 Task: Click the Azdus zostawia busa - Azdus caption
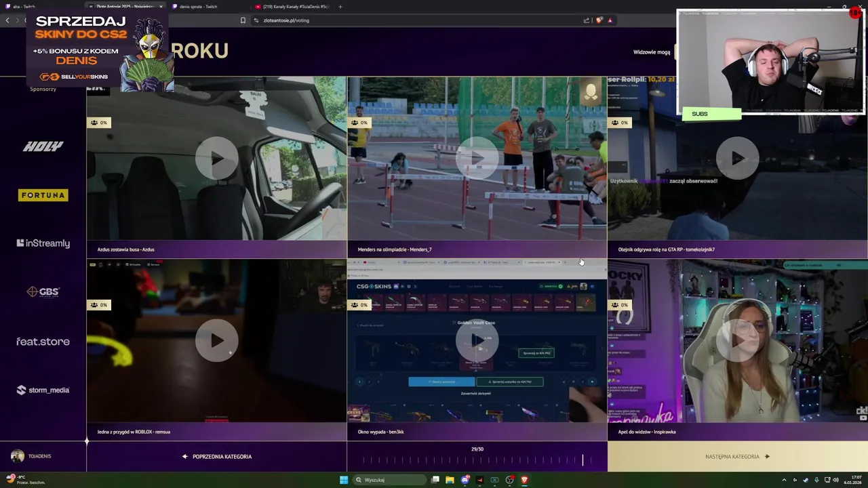click(x=125, y=249)
